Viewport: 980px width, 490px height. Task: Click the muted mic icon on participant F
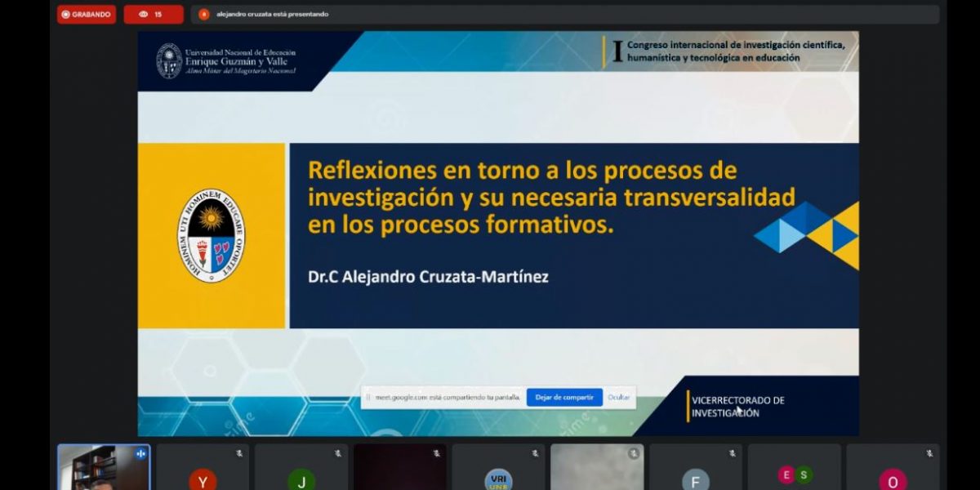pyautogui.click(x=732, y=453)
